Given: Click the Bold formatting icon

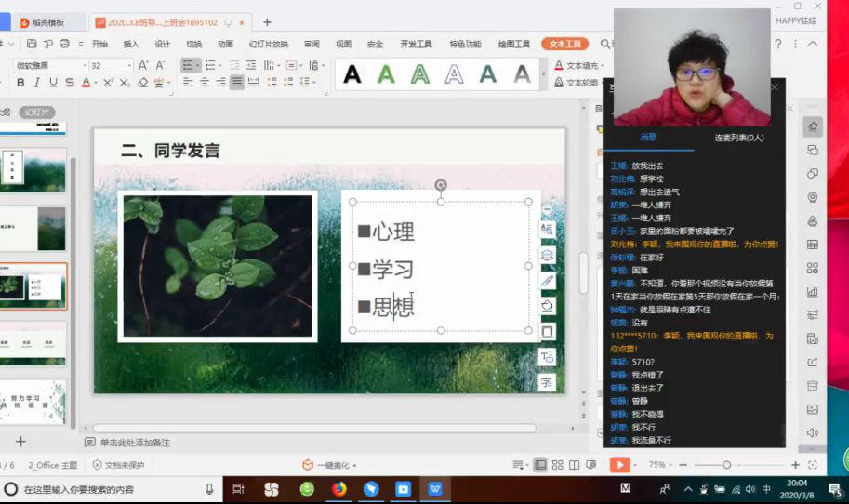Looking at the screenshot, I should pos(20,83).
